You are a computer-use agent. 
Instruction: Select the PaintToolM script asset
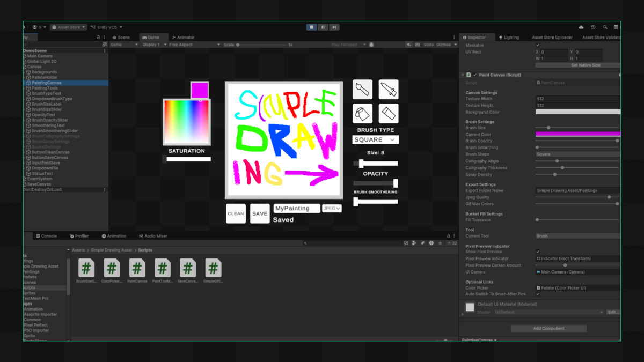pyautogui.click(x=163, y=268)
